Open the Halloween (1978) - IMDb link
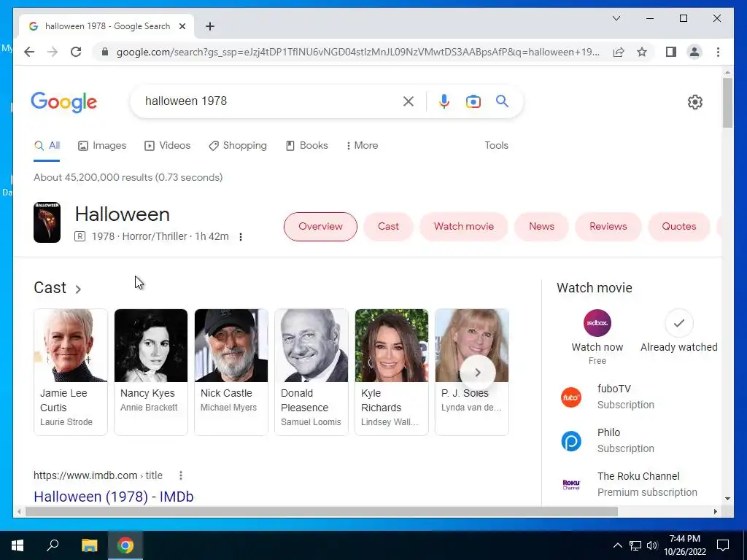Viewport: 747px width, 560px height. (x=114, y=497)
